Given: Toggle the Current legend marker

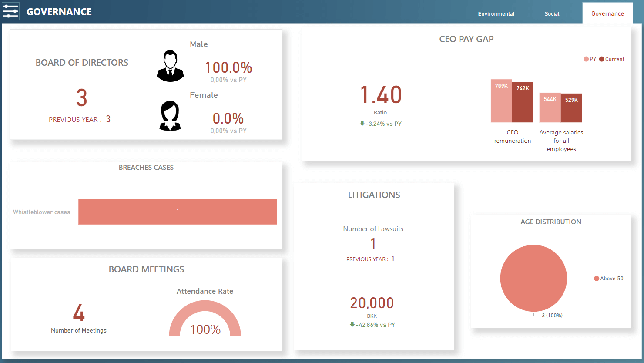Looking at the screenshot, I should (x=602, y=59).
